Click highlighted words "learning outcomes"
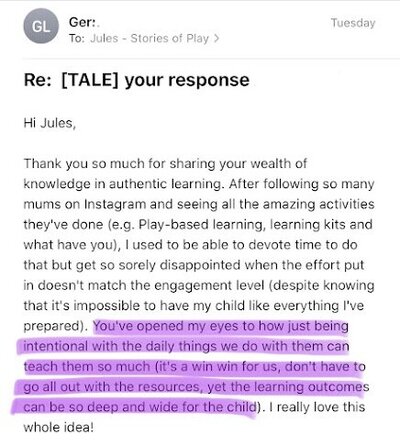 311,387
